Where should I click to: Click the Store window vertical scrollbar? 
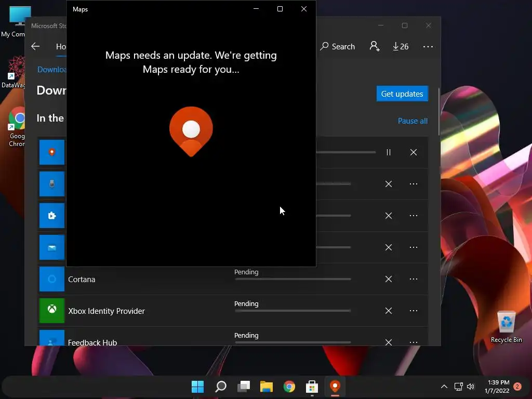click(x=439, y=112)
